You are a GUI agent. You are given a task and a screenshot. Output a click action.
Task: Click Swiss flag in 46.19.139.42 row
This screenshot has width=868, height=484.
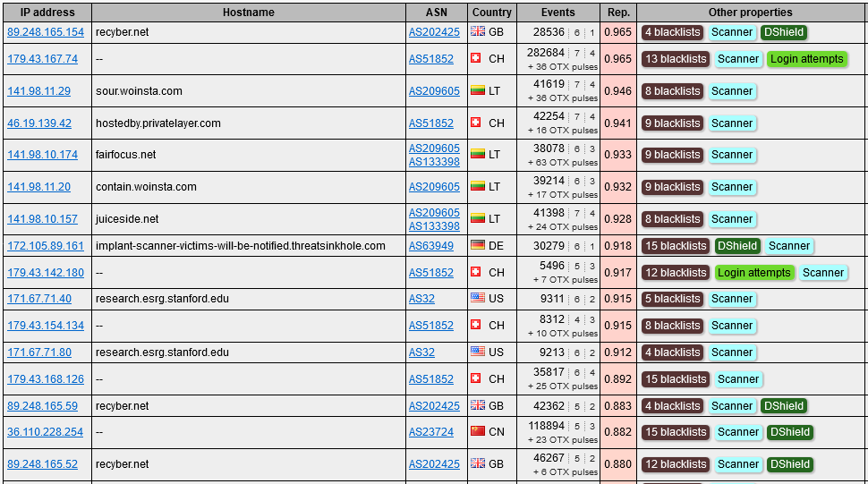pyautogui.click(x=475, y=122)
